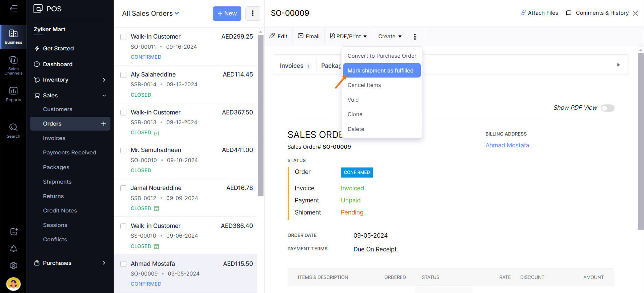Open the Reports sidebar icon
The height and width of the screenshot is (293, 644).
coord(13,94)
